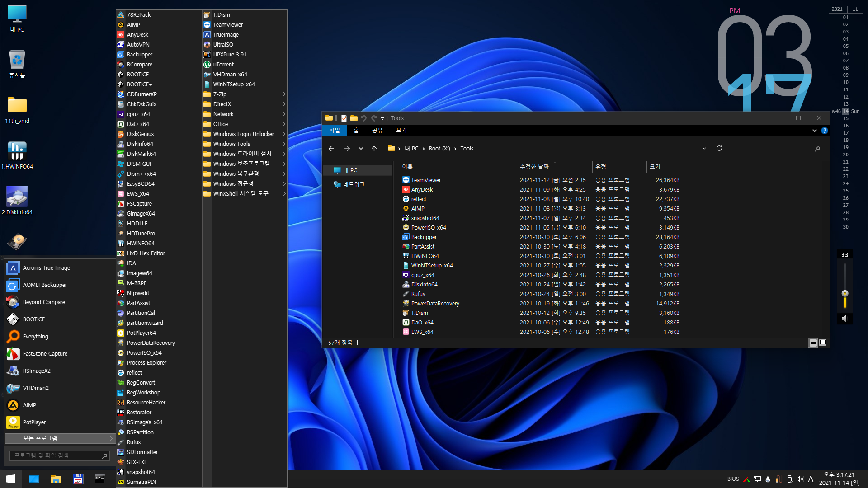868x488 pixels.
Task: Open the command prompt taskbar icon
Action: point(100,479)
